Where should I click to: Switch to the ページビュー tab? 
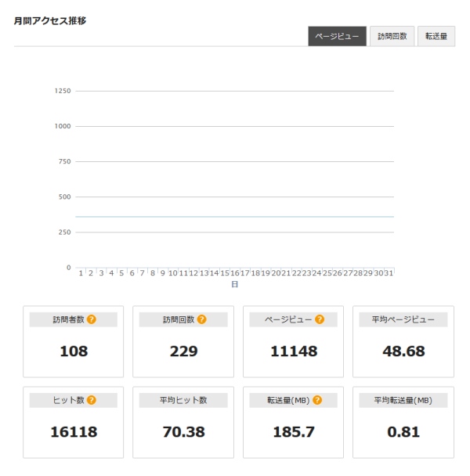tap(337, 36)
